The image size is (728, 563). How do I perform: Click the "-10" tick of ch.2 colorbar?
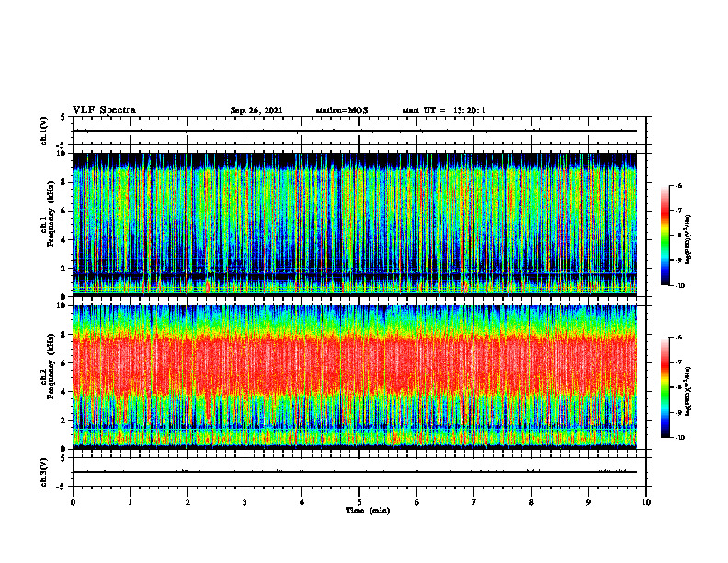pyautogui.click(x=680, y=438)
